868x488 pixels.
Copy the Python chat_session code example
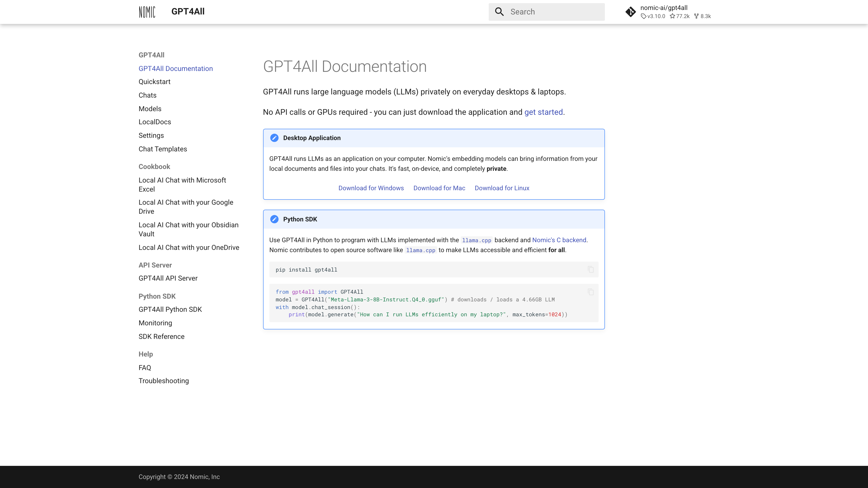pyautogui.click(x=591, y=292)
